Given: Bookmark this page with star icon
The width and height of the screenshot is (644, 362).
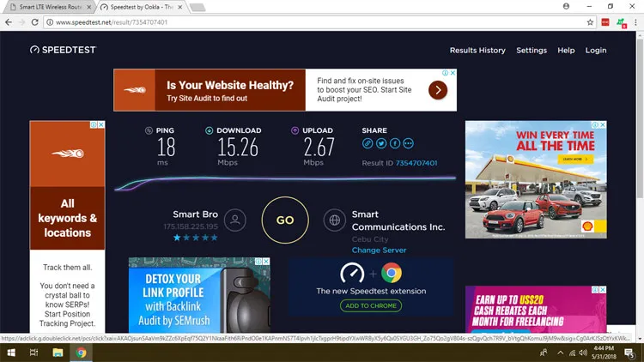Looking at the screenshot, I should click(x=590, y=22).
